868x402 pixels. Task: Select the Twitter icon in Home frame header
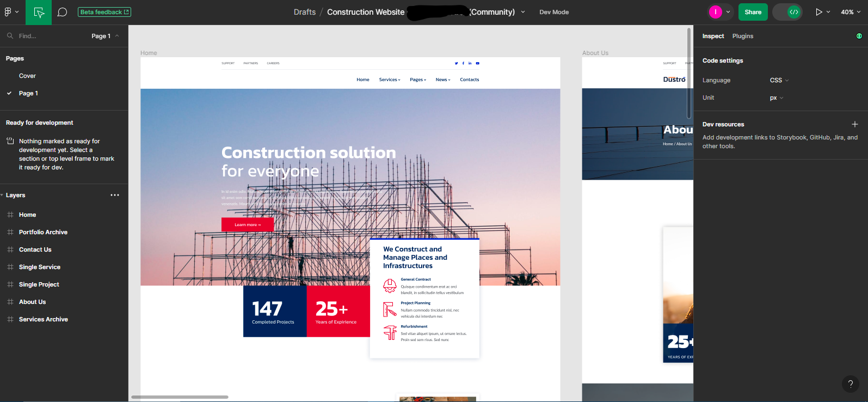[457, 63]
